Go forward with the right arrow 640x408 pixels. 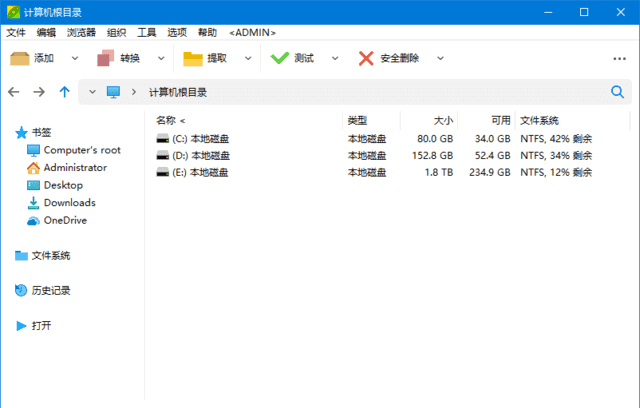[x=39, y=92]
